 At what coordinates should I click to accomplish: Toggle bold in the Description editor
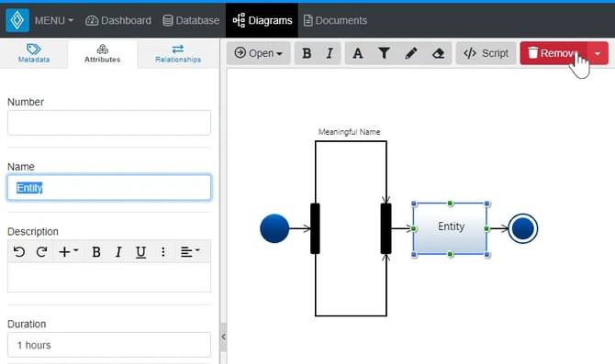pos(96,251)
